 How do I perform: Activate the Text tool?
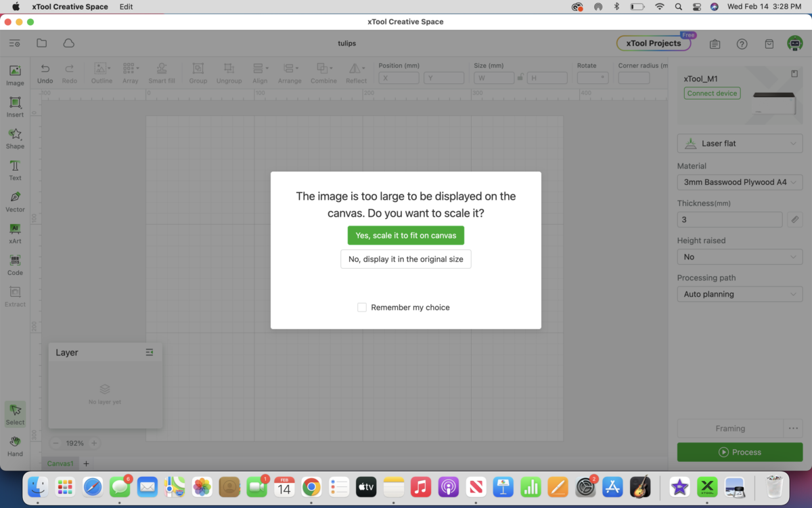click(15, 170)
